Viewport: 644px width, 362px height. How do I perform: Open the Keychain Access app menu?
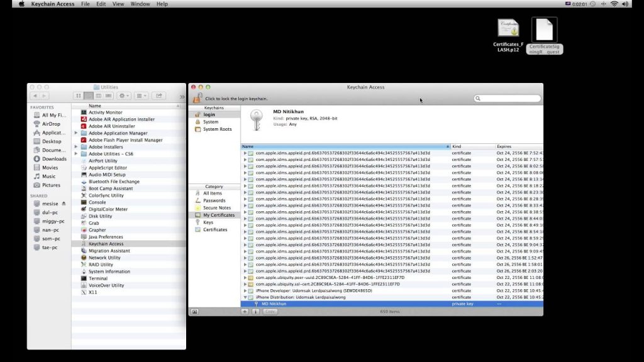click(x=53, y=4)
